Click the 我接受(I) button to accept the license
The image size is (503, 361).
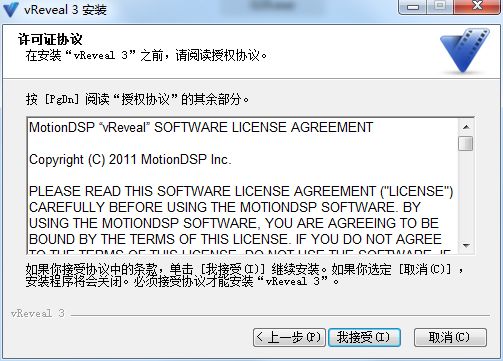[364, 337]
